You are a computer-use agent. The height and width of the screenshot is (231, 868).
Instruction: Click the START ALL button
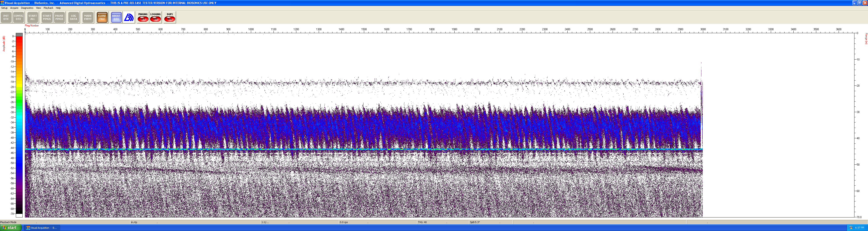point(33,18)
